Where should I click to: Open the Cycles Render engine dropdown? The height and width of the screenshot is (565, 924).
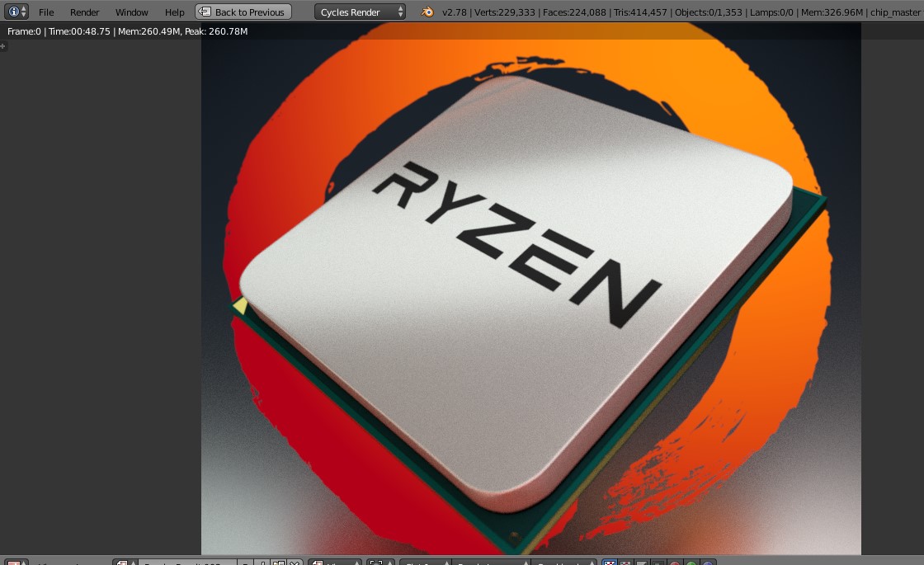click(360, 12)
